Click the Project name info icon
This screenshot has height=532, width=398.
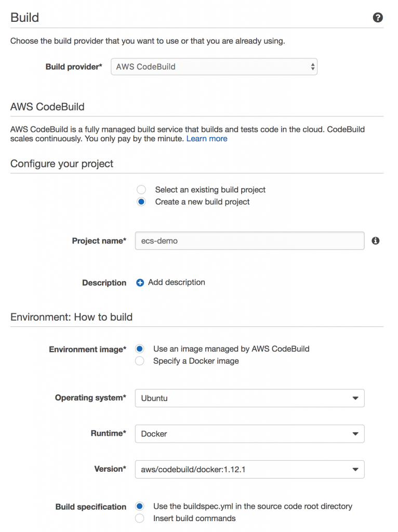(375, 241)
